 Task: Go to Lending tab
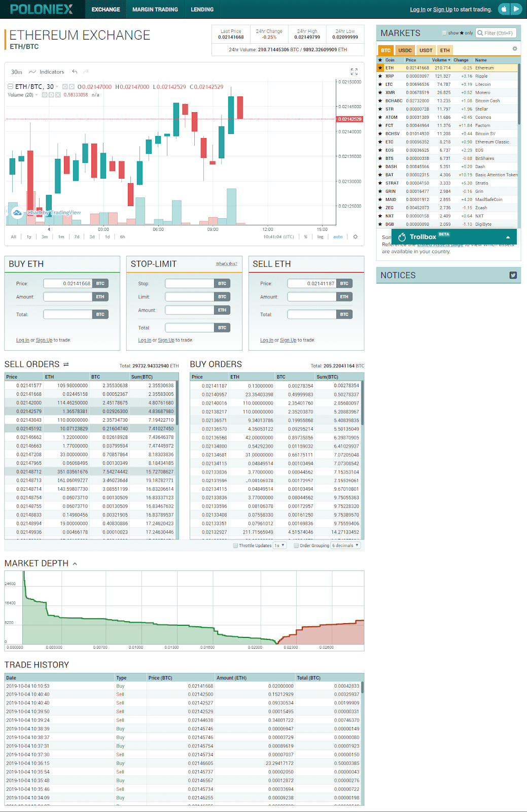[x=202, y=9]
